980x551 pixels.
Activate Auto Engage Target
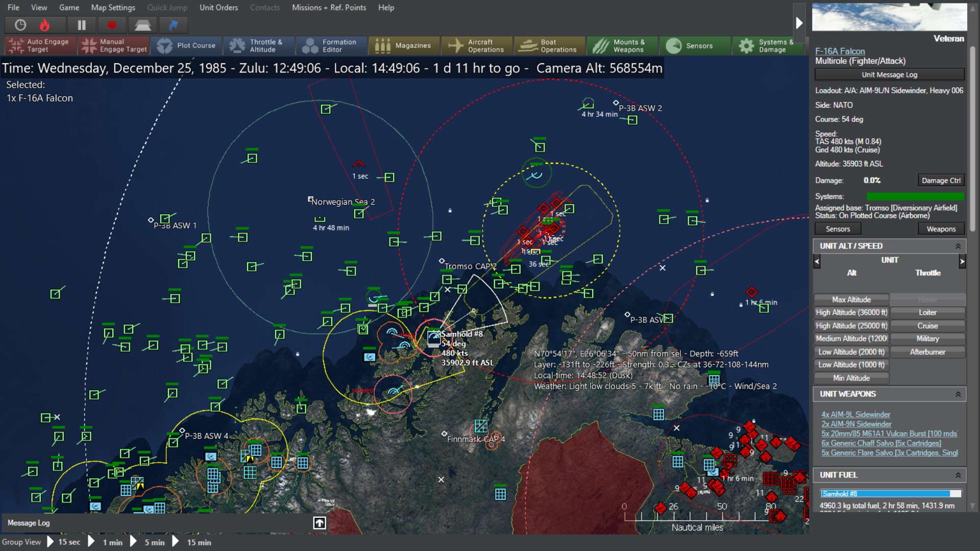click(40, 45)
